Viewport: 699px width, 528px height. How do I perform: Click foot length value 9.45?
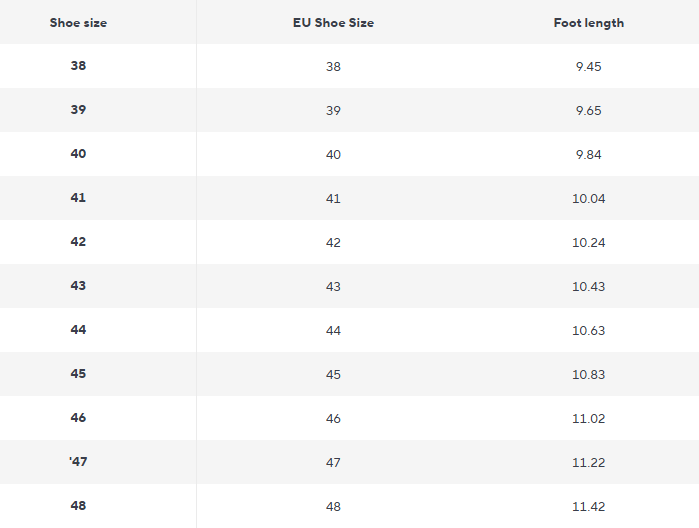[x=588, y=67]
